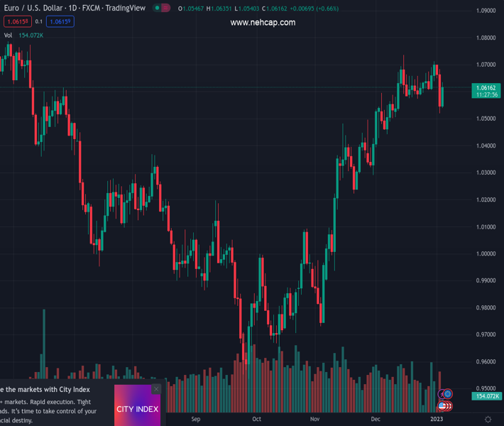Close the City Index advertisement
Viewport: 504px width, 426px height.
coord(156,389)
